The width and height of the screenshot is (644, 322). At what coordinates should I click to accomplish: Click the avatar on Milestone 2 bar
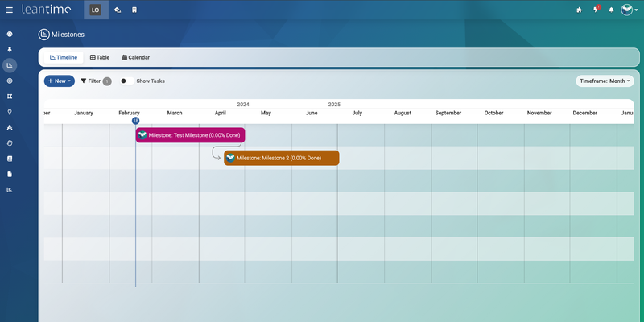[230, 158]
